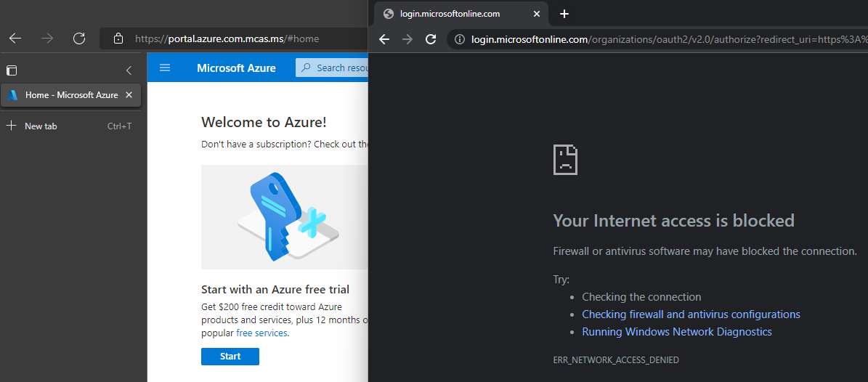This screenshot has width=868, height=382.
Task: Reload the Azure portal page in Edge
Action: (79, 38)
